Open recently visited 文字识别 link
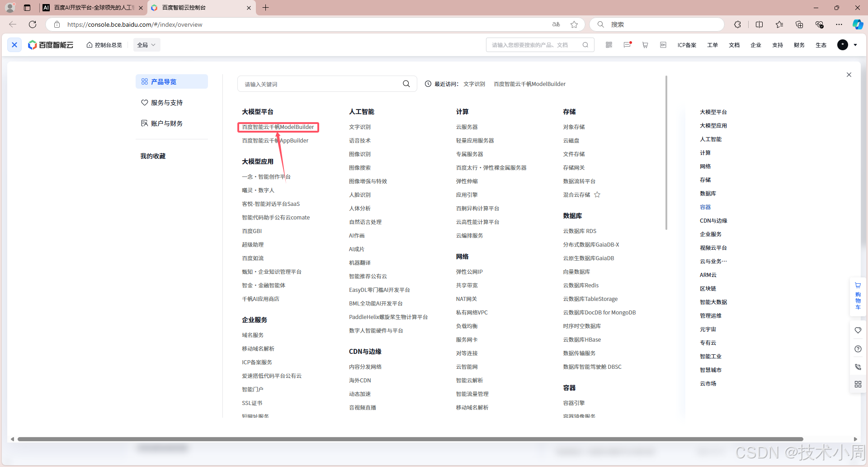Viewport: 868px width, 467px height. click(x=474, y=84)
